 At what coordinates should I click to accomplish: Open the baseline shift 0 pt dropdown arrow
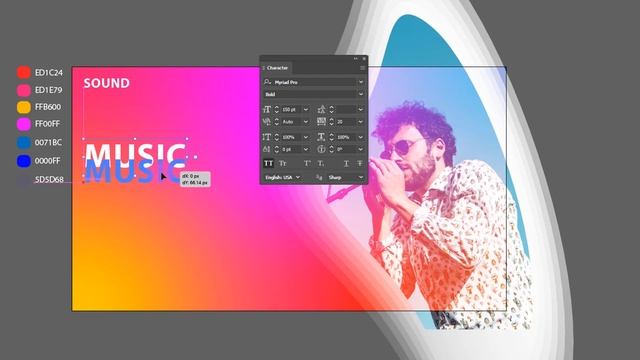click(306, 149)
